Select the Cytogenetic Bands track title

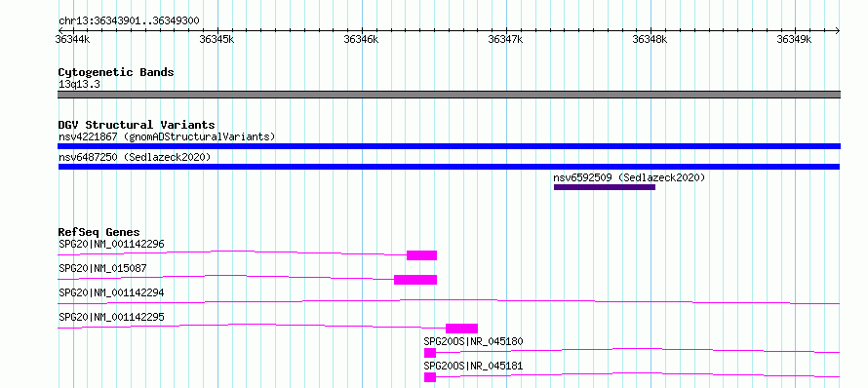(116, 72)
